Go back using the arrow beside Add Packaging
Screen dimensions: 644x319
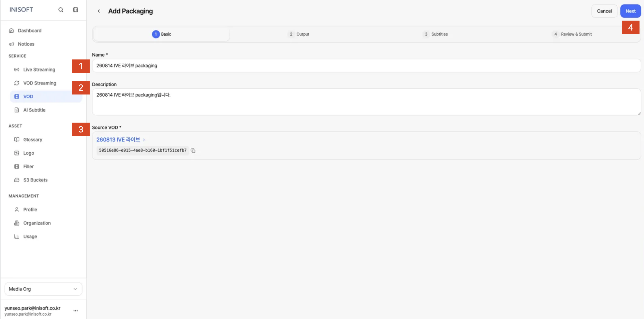coord(99,11)
